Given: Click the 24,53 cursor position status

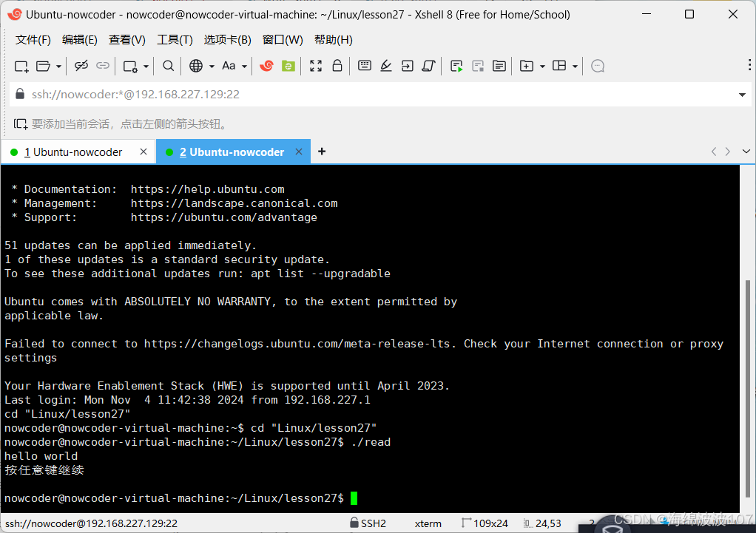Looking at the screenshot, I should (542, 523).
